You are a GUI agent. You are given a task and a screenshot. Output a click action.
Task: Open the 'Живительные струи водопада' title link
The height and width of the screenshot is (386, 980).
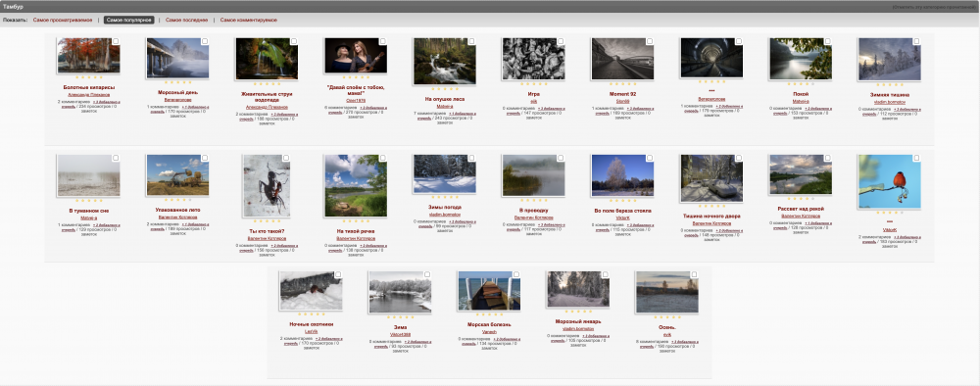pos(267,97)
